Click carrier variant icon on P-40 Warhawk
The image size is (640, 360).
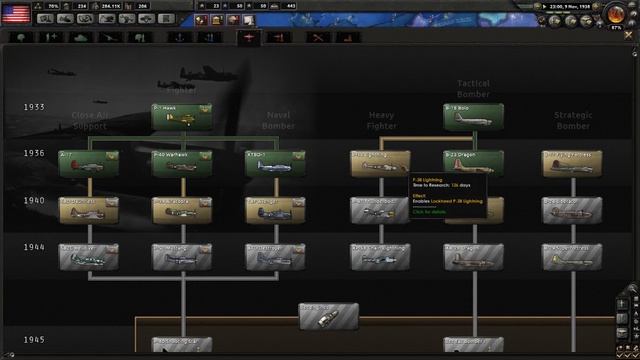pos(205,156)
